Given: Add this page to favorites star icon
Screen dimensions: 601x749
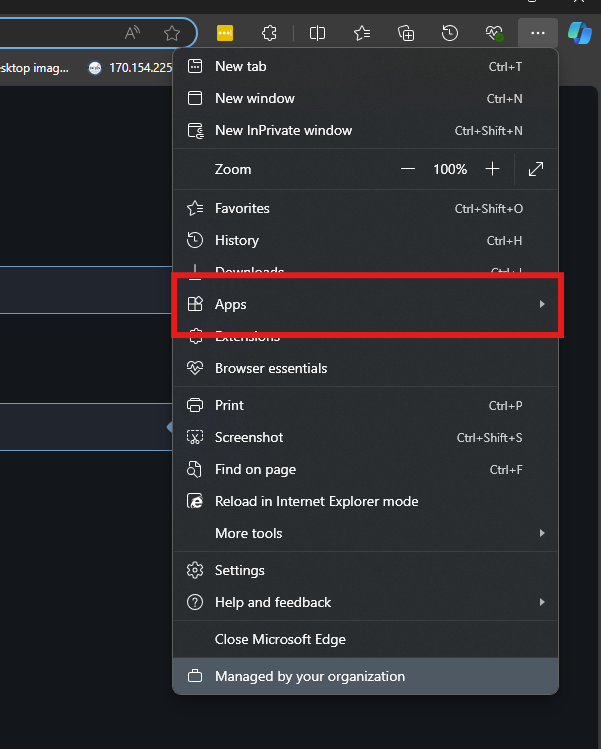Looking at the screenshot, I should [x=172, y=33].
